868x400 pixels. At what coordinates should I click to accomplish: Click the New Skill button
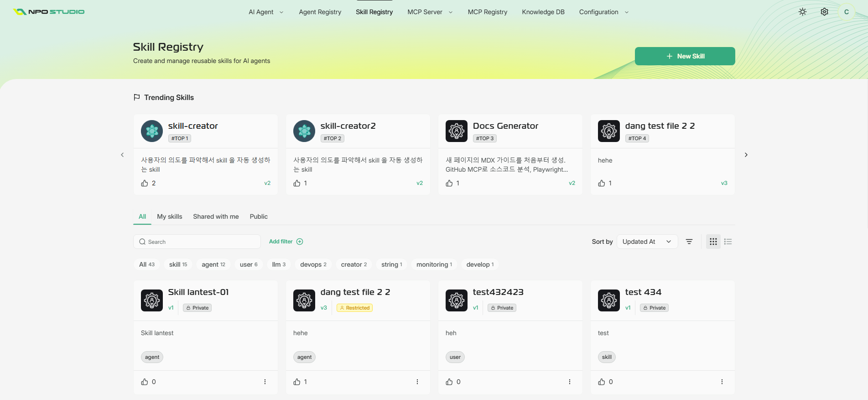[685, 56]
